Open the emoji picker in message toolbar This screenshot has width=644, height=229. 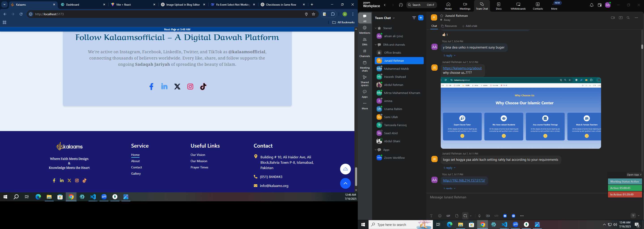(440, 216)
